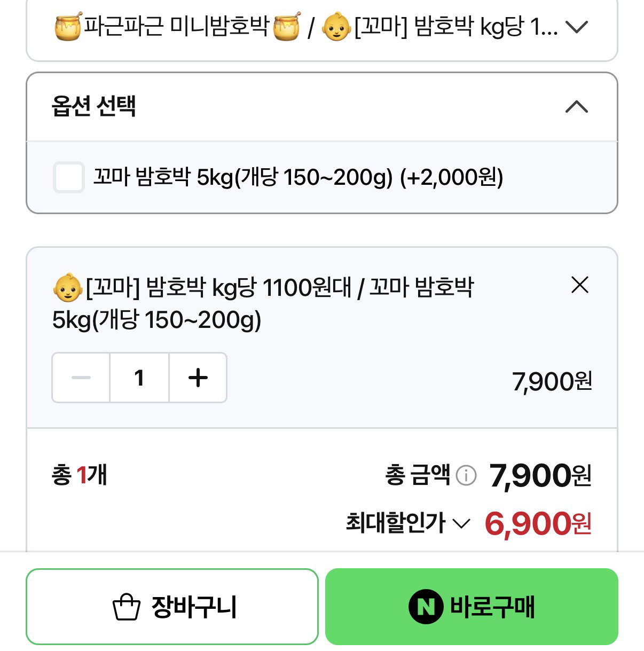Viewport: 644px width, 651px height.
Task: Decrease quantity with the minus button
Action: coord(81,378)
